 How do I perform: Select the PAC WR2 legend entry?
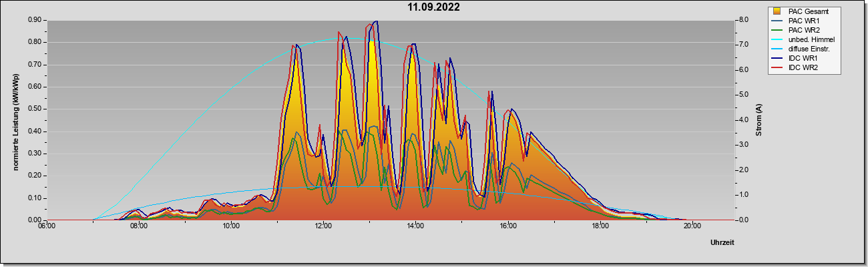[x=805, y=30]
